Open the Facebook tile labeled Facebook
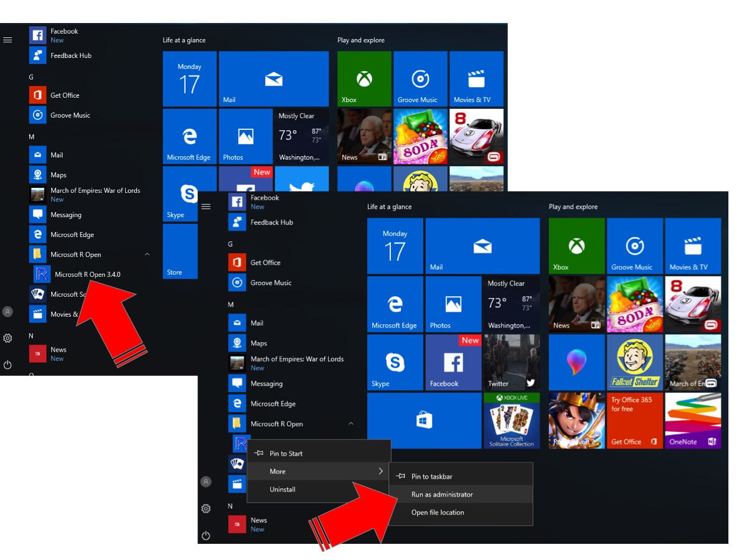The height and width of the screenshot is (560, 747). click(453, 362)
